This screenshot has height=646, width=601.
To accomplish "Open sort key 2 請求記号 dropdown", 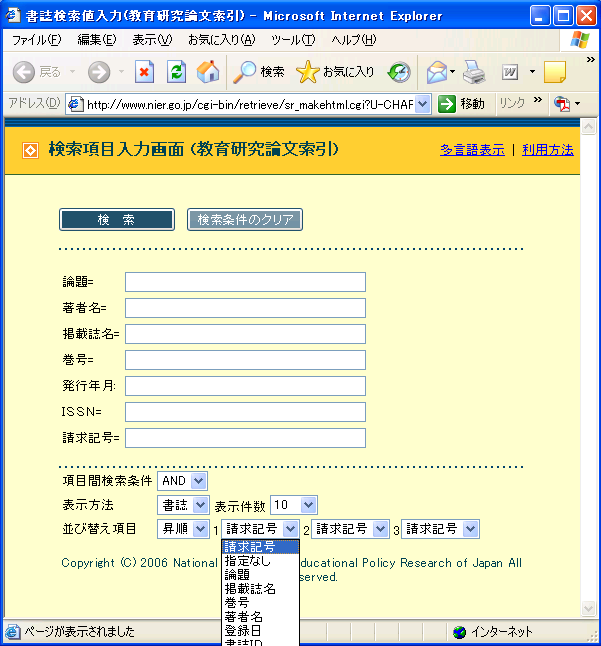I will click(350, 529).
